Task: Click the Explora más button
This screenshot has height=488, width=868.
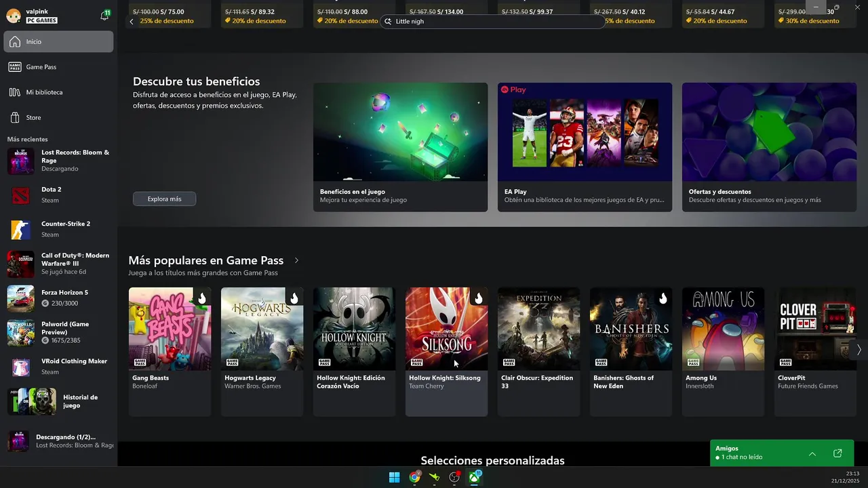Action: [164, 199]
